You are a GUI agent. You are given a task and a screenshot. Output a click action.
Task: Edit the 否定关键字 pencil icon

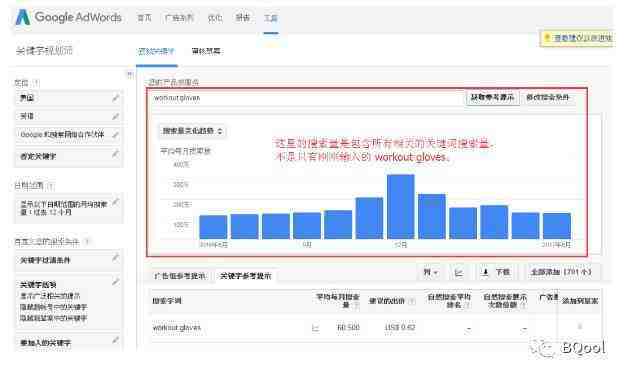[x=115, y=154]
